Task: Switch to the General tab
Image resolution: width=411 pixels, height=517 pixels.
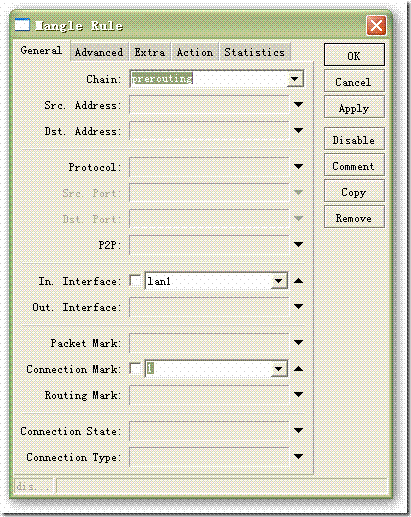Action: (41, 51)
